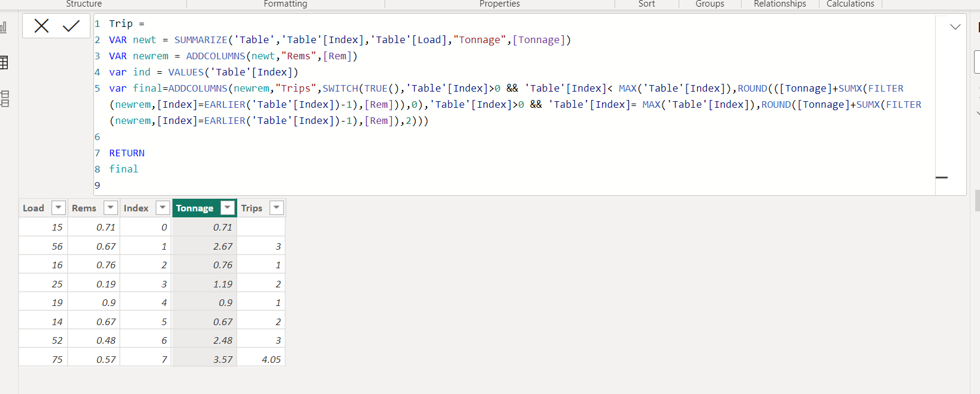Open the Sort ribbon group
Screen dimensions: 980x394
(647, 4)
